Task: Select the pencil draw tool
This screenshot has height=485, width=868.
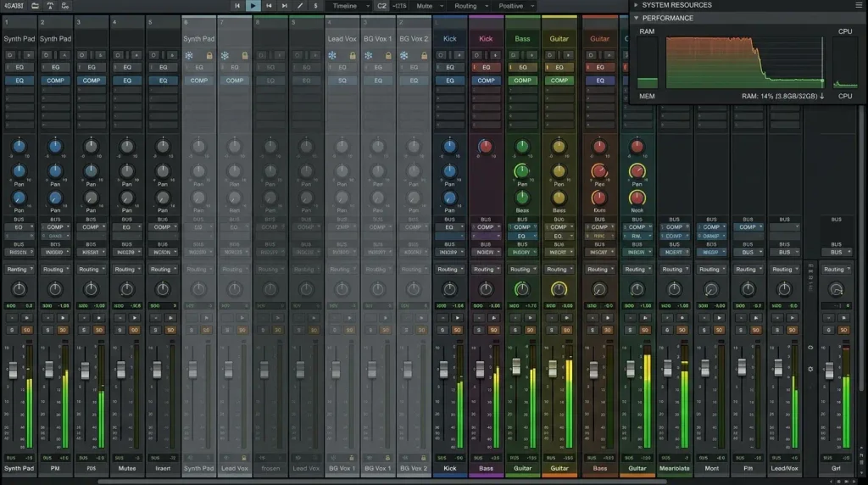Action: click(300, 6)
